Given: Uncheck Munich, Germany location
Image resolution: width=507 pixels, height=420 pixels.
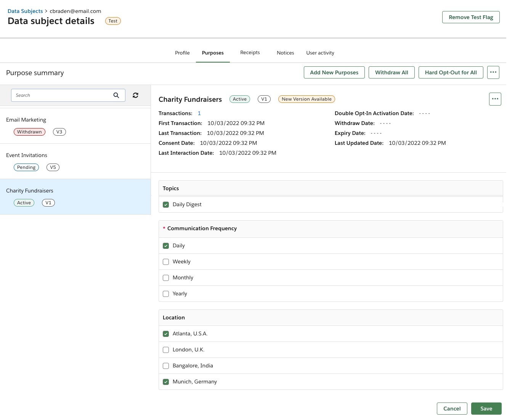Looking at the screenshot, I should click(x=166, y=382).
